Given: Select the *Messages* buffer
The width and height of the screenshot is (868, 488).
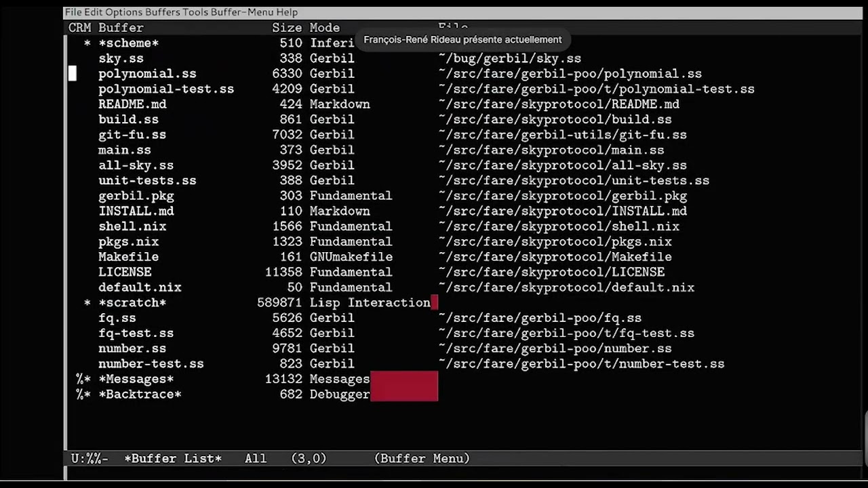Looking at the screenshot, I should pyautogui.click(x=136, y=379).
